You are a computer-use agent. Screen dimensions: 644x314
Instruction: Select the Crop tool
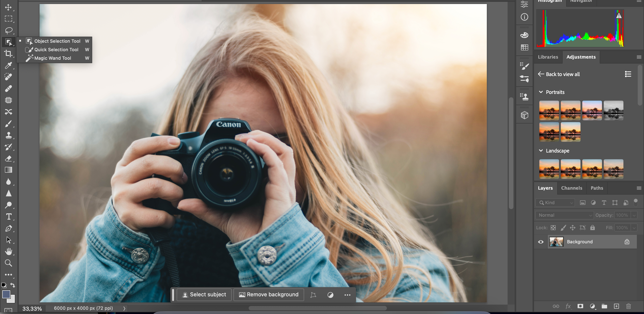(x=8, y=53)
